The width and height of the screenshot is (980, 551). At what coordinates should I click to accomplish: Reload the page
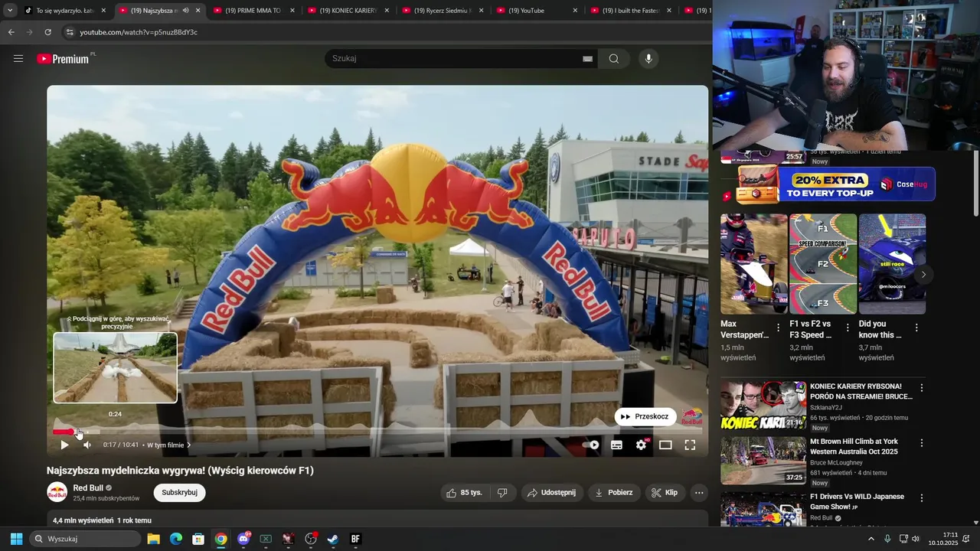pyautogui.click(x=47, y=32)
